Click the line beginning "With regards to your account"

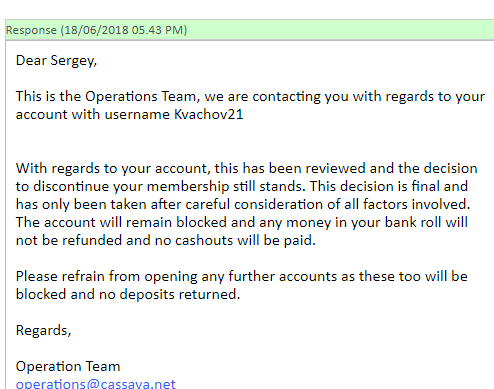pyautogui.click(x=247, y=169)
